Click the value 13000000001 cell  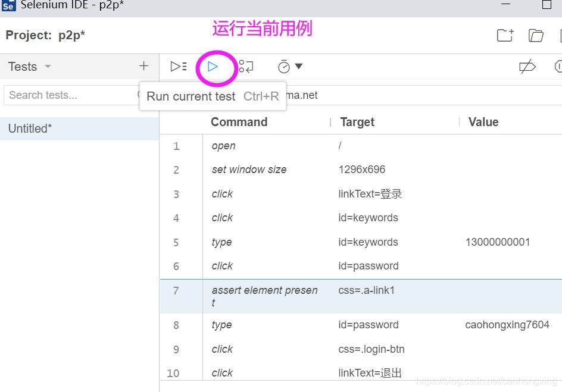(x=498, y=242)
